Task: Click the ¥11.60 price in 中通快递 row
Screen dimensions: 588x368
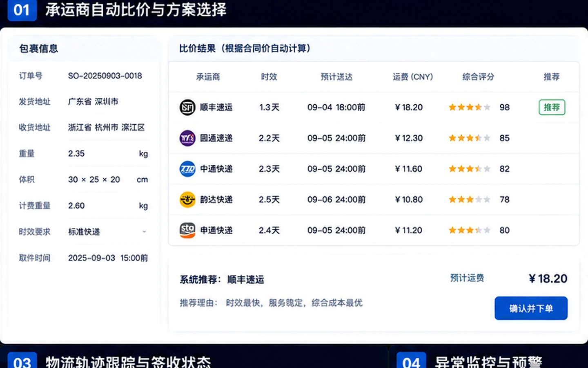Action: click(x=408, y=169)
